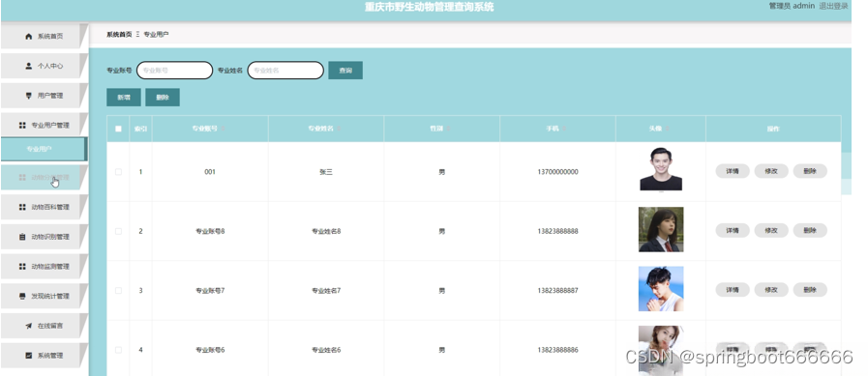The width and height of the screenshot is (868, 376).
Task: Click the 操作 column header
Action: (x=773, y=129)
